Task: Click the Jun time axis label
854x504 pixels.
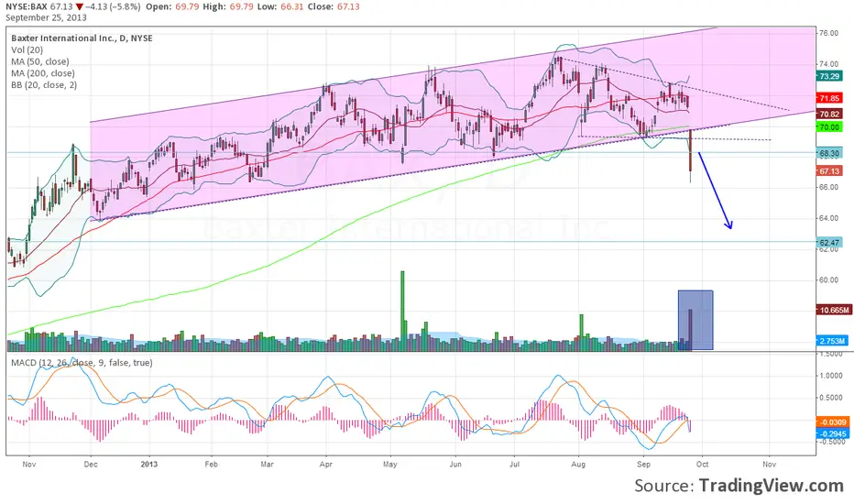Action: (x=455, y=465)
